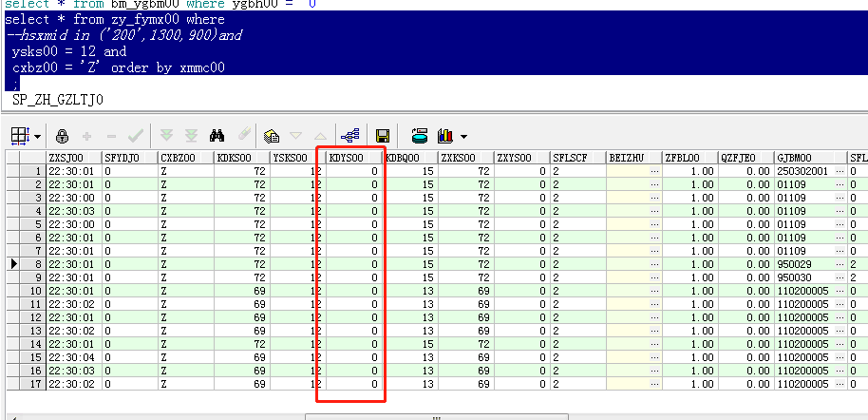Open GJBM00 ellipsis button for 250302001
This screenshot has height=420, width=868.
click(x=840, y=171)
